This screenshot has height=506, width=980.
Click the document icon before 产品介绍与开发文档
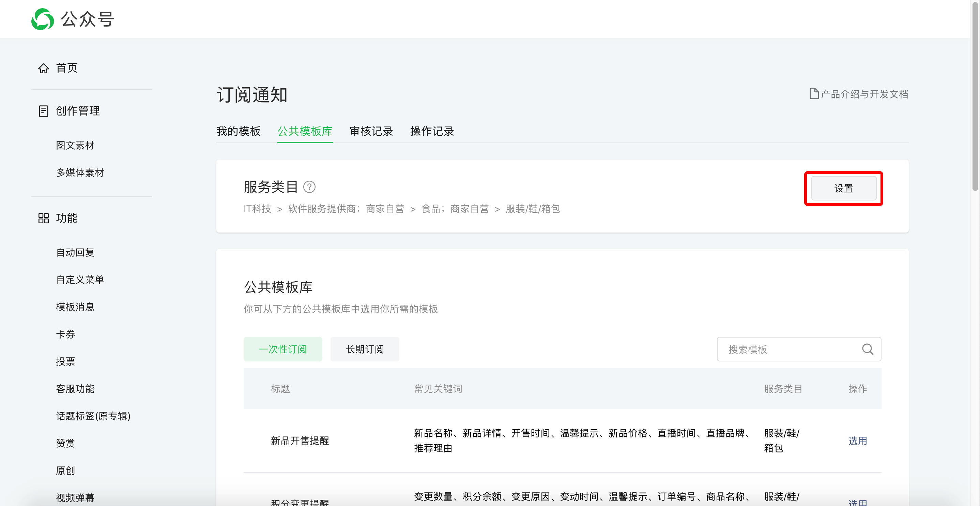click(814, 94)
